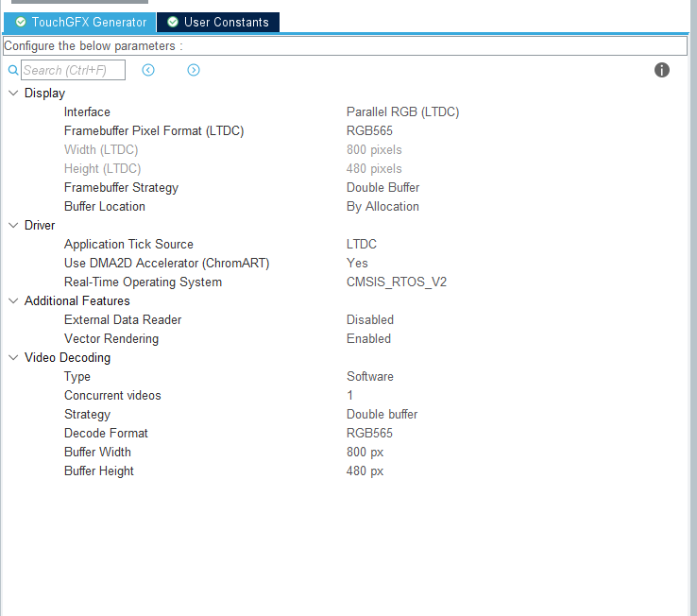Change Decode Format RGB565 value

369,434
